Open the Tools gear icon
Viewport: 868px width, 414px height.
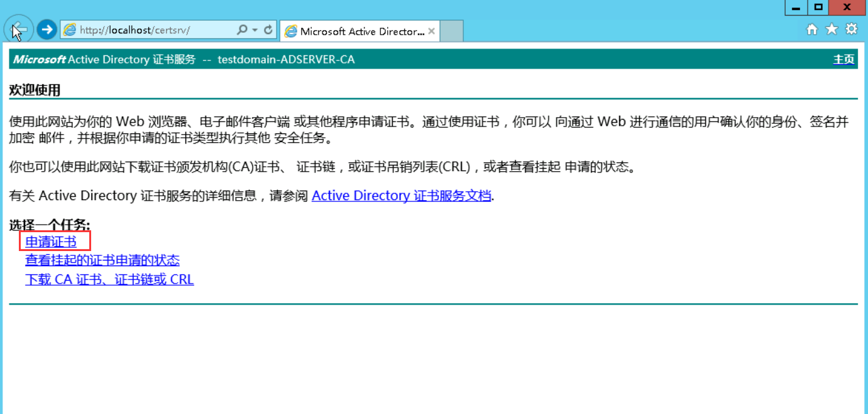[x=851, y=29]
